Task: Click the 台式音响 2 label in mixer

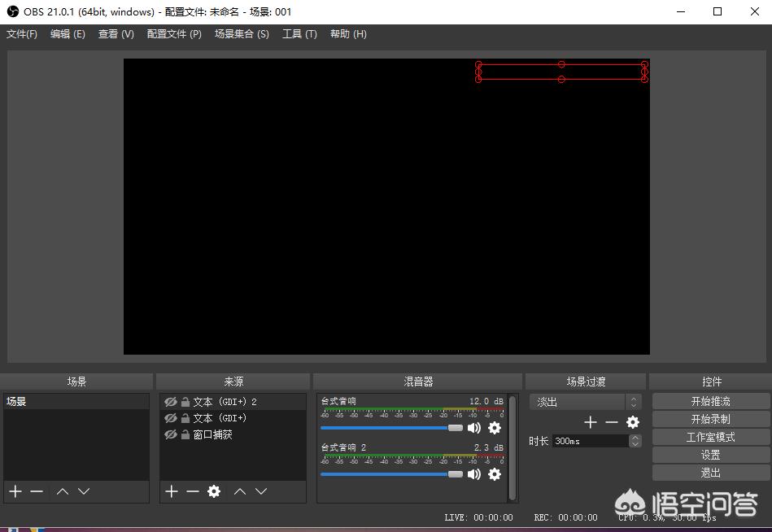Action: [343, 447]
